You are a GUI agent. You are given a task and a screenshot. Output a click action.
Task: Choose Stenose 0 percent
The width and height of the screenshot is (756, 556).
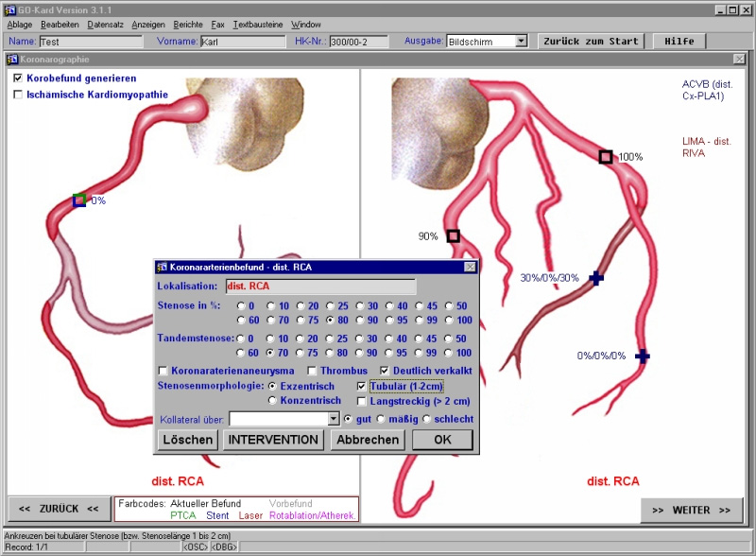coord(241,305)
